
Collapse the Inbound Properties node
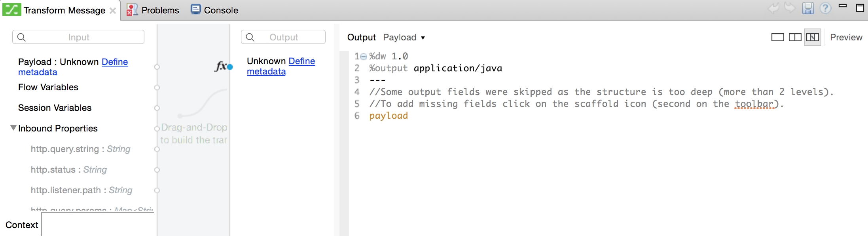13,128
